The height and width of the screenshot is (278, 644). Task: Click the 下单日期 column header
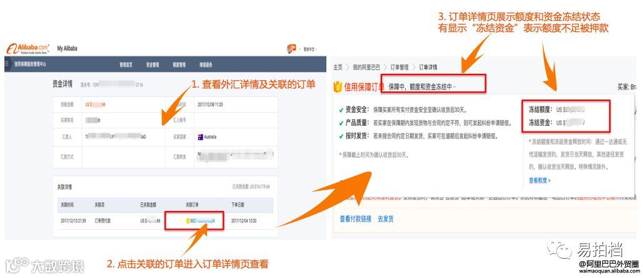[238, 204]
